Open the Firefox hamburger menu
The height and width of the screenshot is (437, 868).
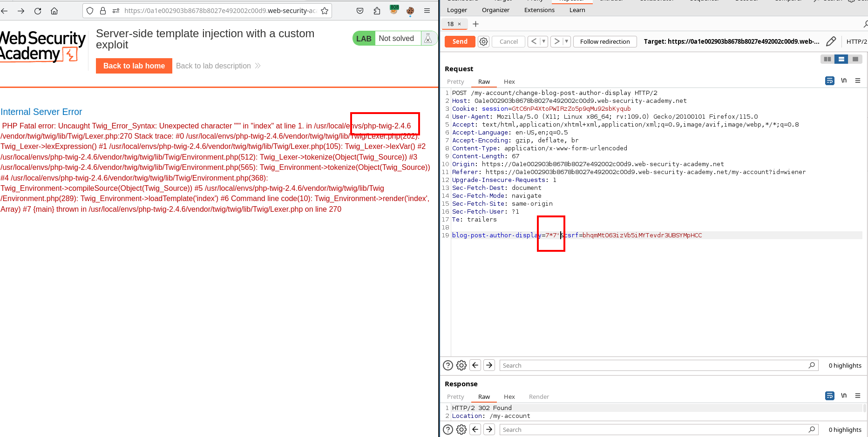coord(427,11)
